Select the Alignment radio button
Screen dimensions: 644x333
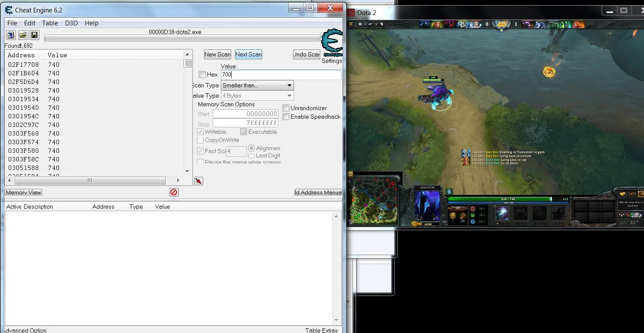click(x=251, y=148)
